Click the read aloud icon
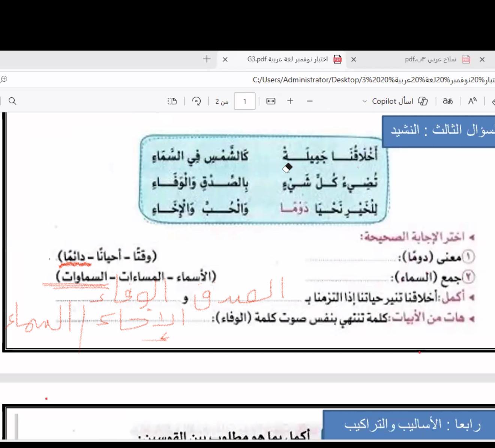Viewport: 495px width, 448px height. pos(472,101)
